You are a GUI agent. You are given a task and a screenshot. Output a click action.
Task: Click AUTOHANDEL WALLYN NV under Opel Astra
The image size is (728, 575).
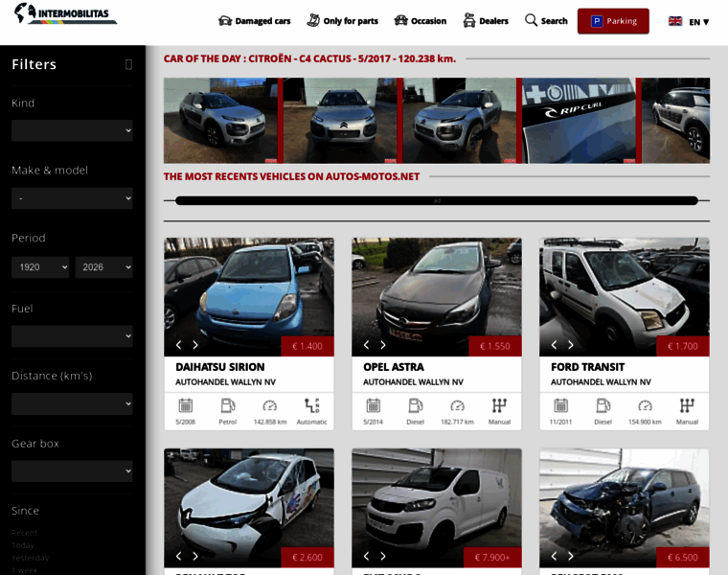point(413,381)
